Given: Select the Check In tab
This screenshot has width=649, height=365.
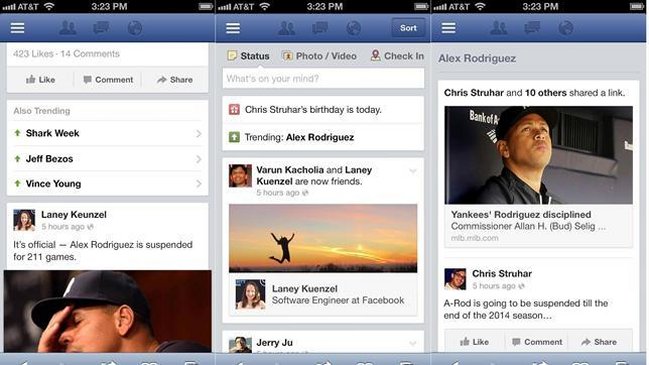Looking at the screenshot, I should (397, 56).
